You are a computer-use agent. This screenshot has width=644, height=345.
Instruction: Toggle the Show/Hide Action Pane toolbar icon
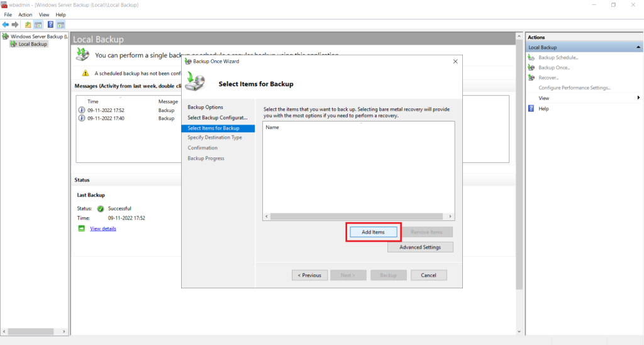(60, 25)
